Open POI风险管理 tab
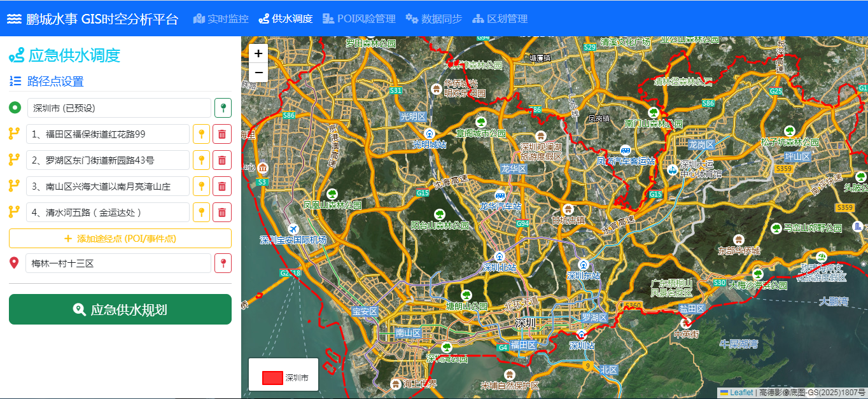Viewport: 868px width, 399px height. coord(359,19)
